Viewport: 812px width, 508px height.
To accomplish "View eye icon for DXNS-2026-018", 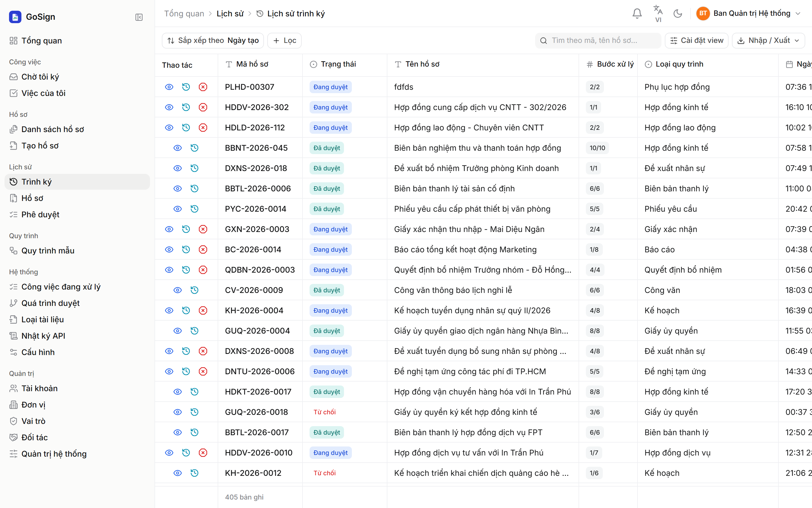I will pyautogui.click(x=178, y=168).
